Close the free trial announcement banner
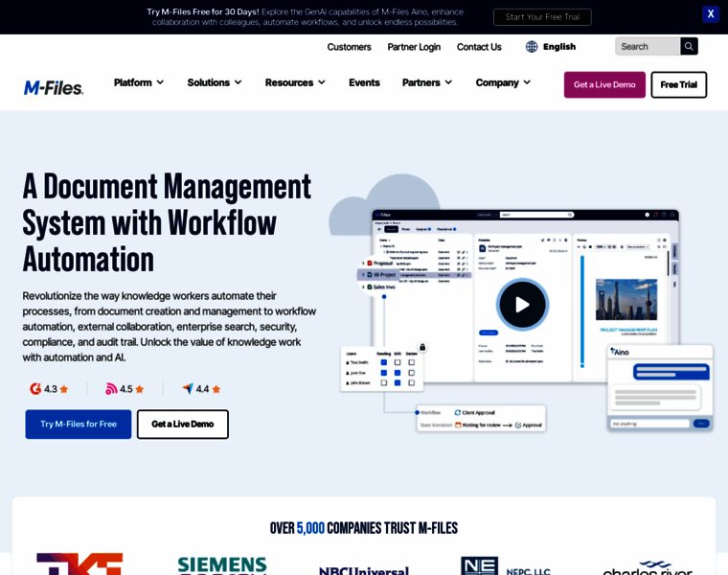 [x=711, y=14]
